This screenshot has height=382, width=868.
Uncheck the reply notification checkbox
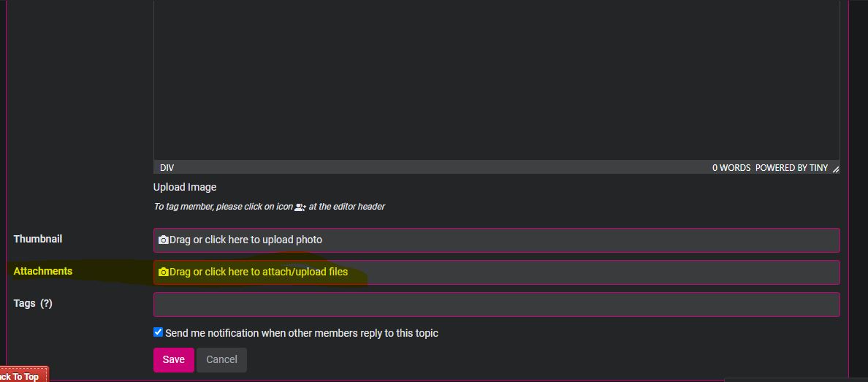(x=158, y=332)
